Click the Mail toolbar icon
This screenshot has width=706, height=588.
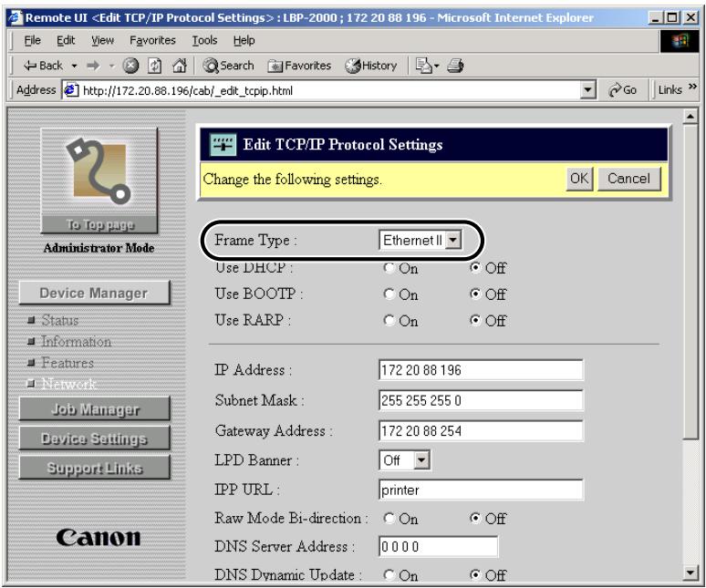(427, 66)
